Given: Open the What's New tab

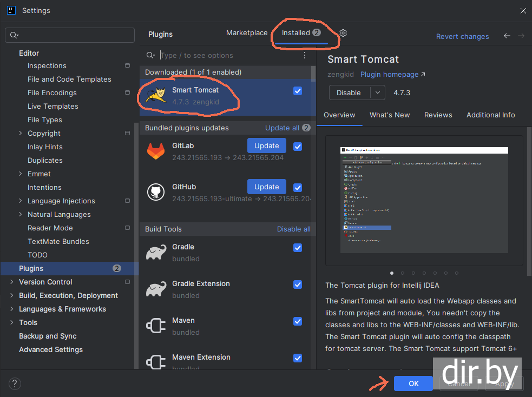Looking at the screenshot, I should point(390,115).
